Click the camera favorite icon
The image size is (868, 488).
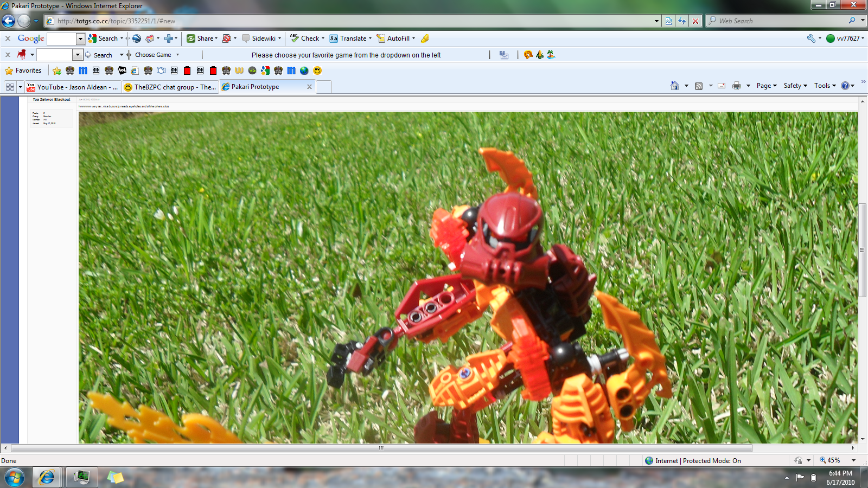[161, 70]
